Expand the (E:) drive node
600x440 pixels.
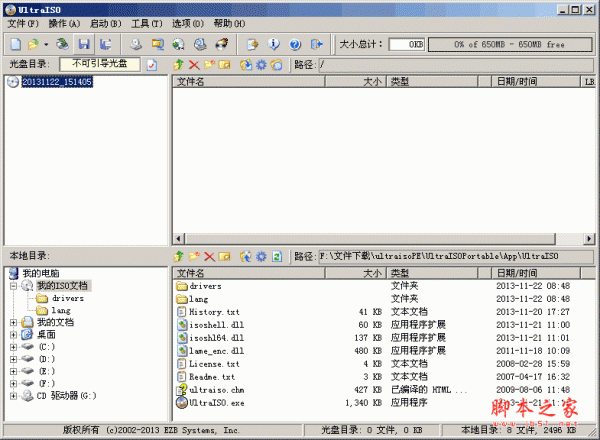[13, 371]
